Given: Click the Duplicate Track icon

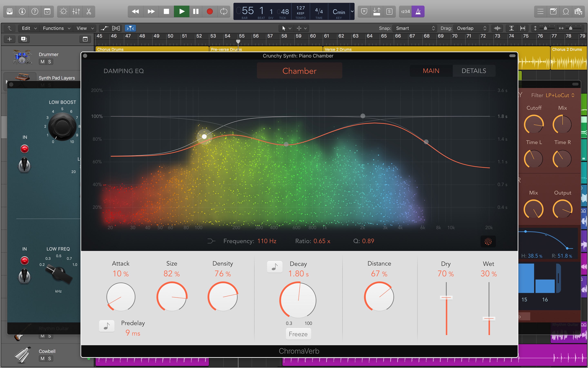Looking at the screenshot, I should 24,39.
